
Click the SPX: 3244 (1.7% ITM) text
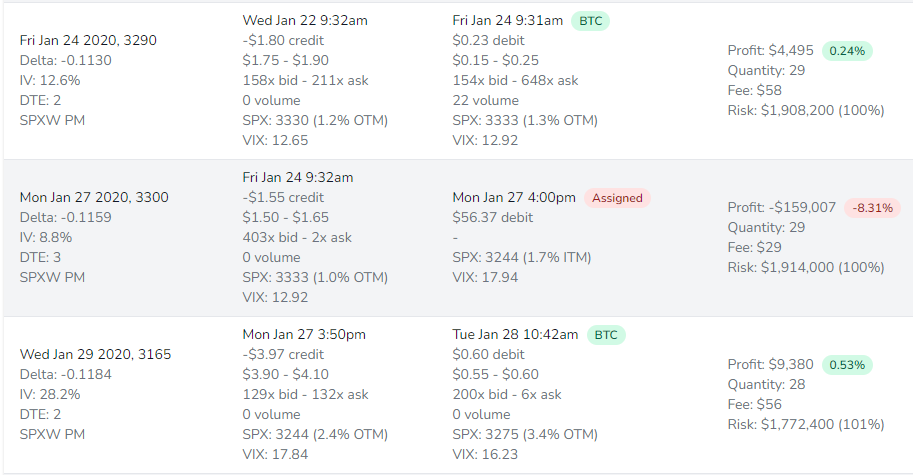point(521,257)
